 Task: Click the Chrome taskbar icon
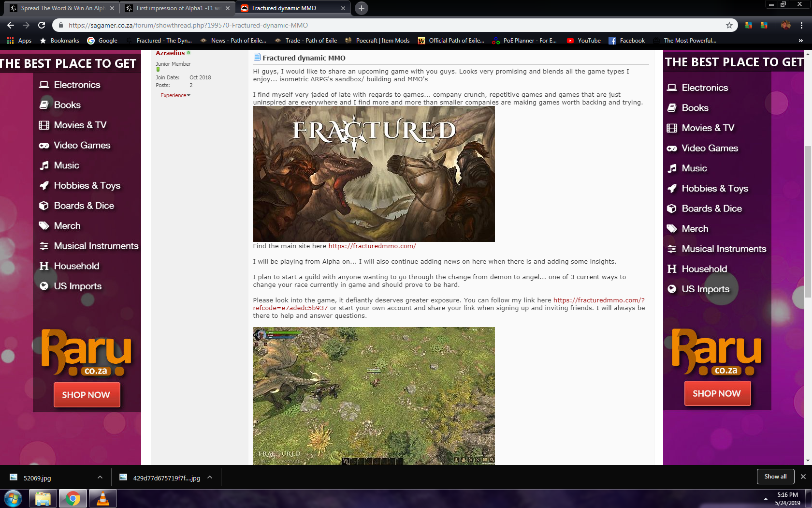[72, 499]
